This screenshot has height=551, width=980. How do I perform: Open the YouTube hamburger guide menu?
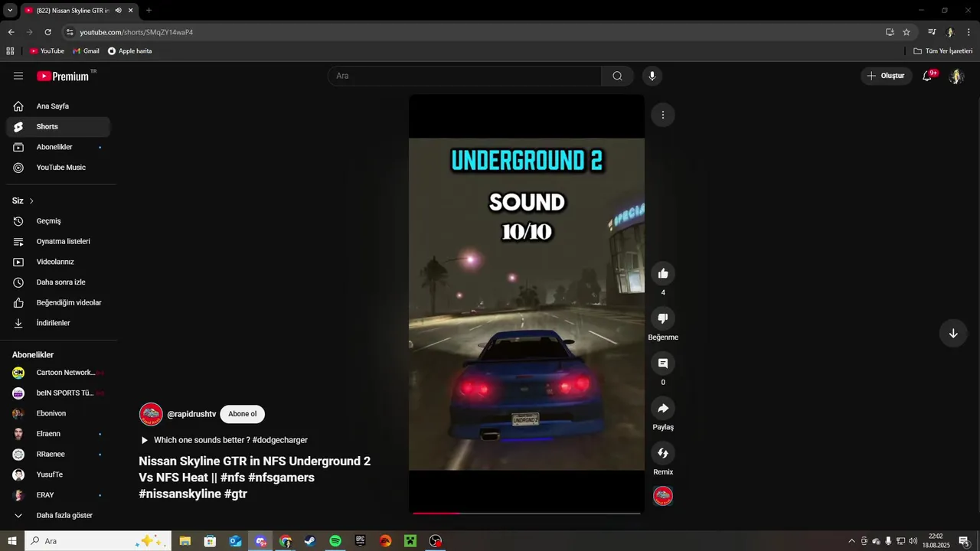pyautogui.click(x=18, y=76)
